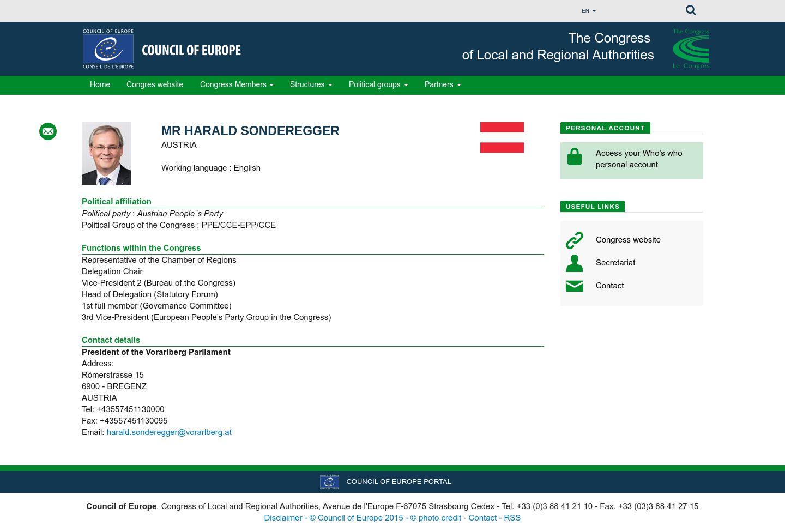Open Congres website in navigation bar

click(x=155, y=84)
